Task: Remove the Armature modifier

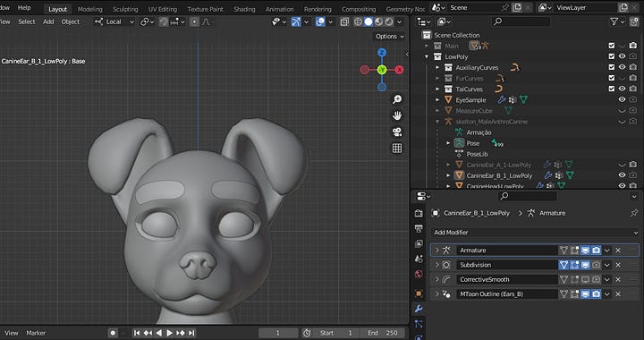Action: coord(618,250)
